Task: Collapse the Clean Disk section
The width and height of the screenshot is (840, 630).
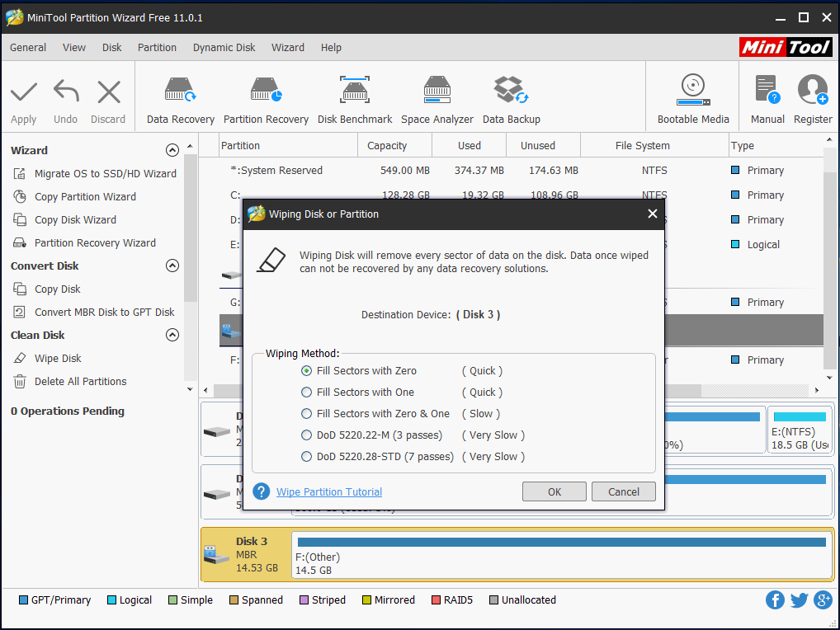Action: [x=172, y=335]
